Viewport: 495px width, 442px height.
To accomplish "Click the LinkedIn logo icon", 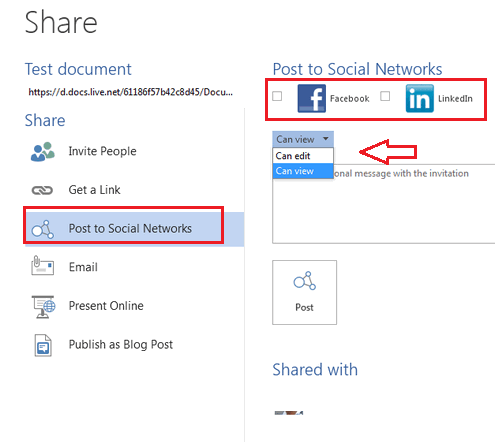I will pos(419,98).
